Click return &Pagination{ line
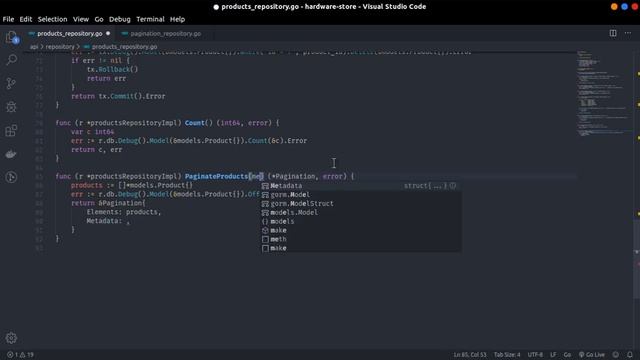This screenshot has width=640, height=360. 108,203
